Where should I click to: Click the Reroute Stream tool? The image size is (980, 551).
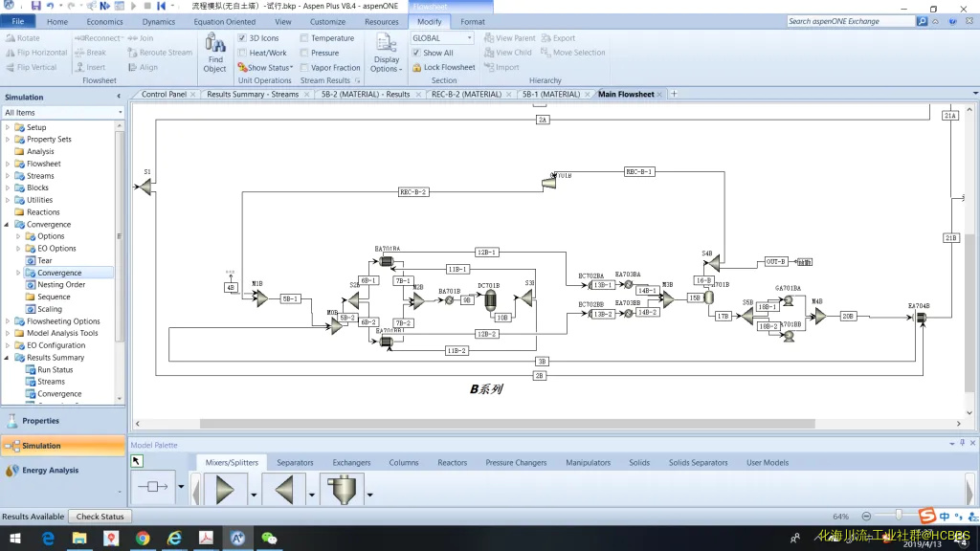click(160, 53)
